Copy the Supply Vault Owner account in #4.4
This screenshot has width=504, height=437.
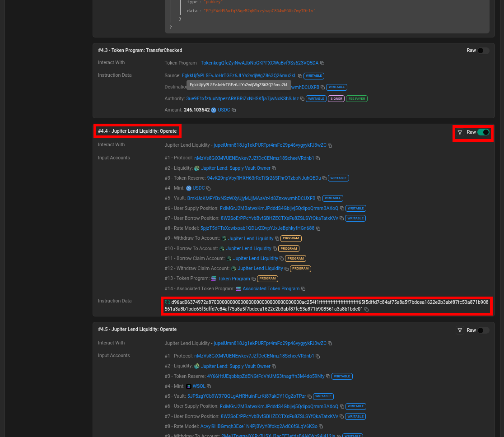tap(274, 168)
